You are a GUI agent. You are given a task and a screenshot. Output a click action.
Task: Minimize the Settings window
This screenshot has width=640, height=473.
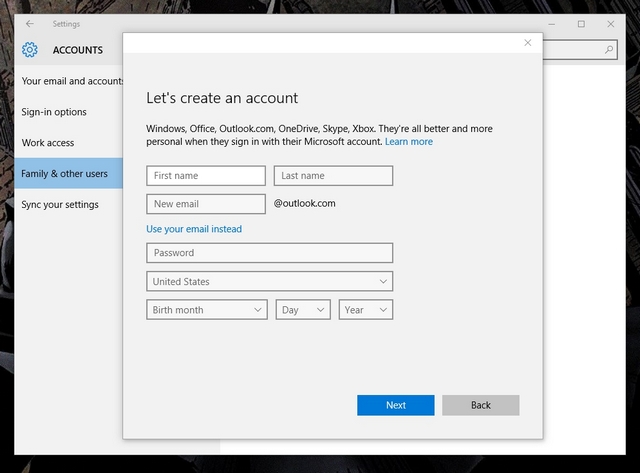point(551,24)
